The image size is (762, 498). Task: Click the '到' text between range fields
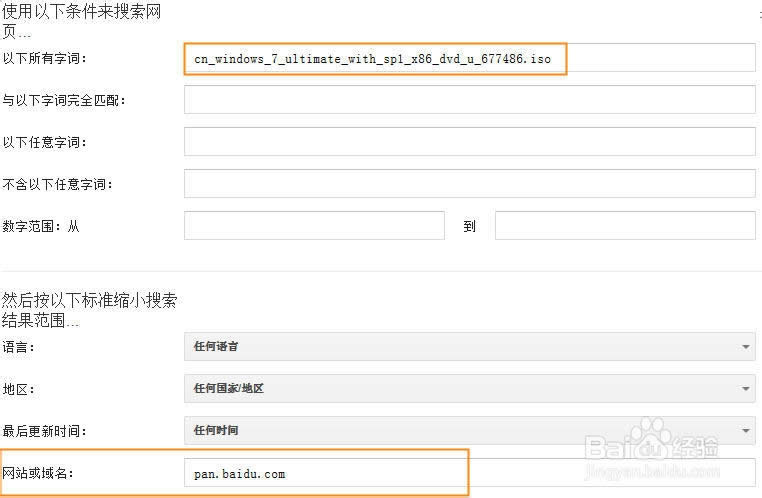tap(469, 226)
